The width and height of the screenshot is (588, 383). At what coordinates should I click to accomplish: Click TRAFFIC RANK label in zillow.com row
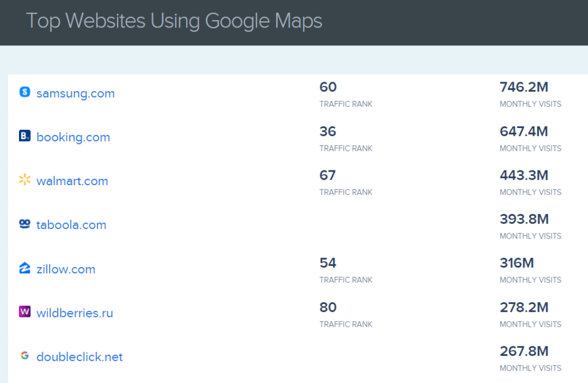pos(345,280)
